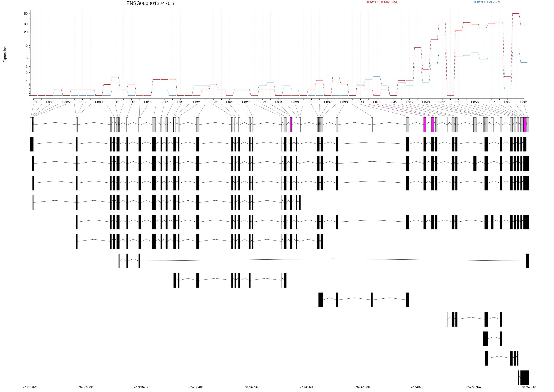
Task: Click y-axis tick value 50
Action: pos(26,14)
